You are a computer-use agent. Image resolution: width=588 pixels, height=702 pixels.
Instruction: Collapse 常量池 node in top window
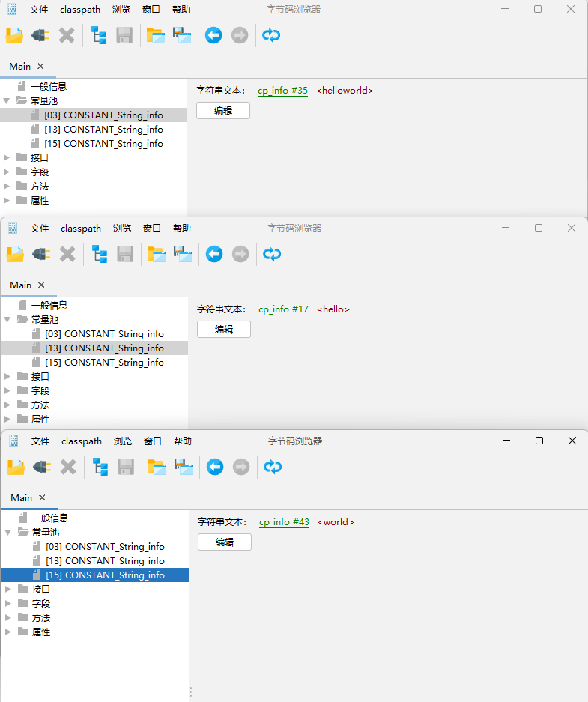(x=7, y=100)
